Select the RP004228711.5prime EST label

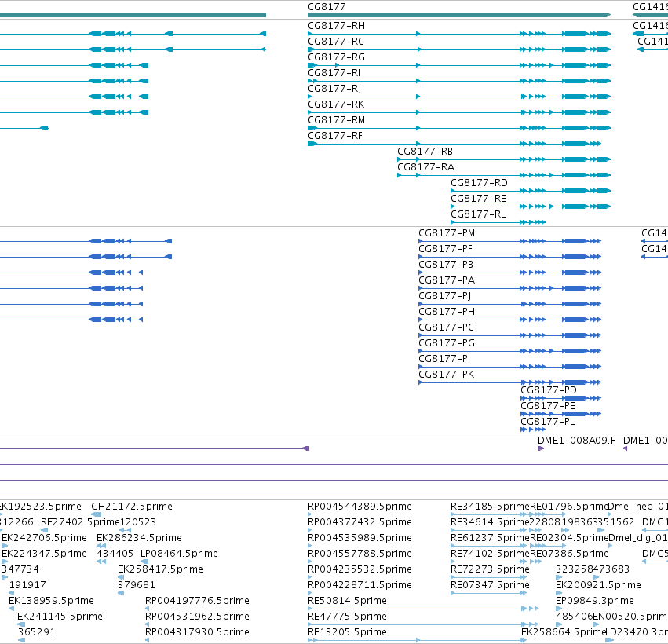[360, 585]
